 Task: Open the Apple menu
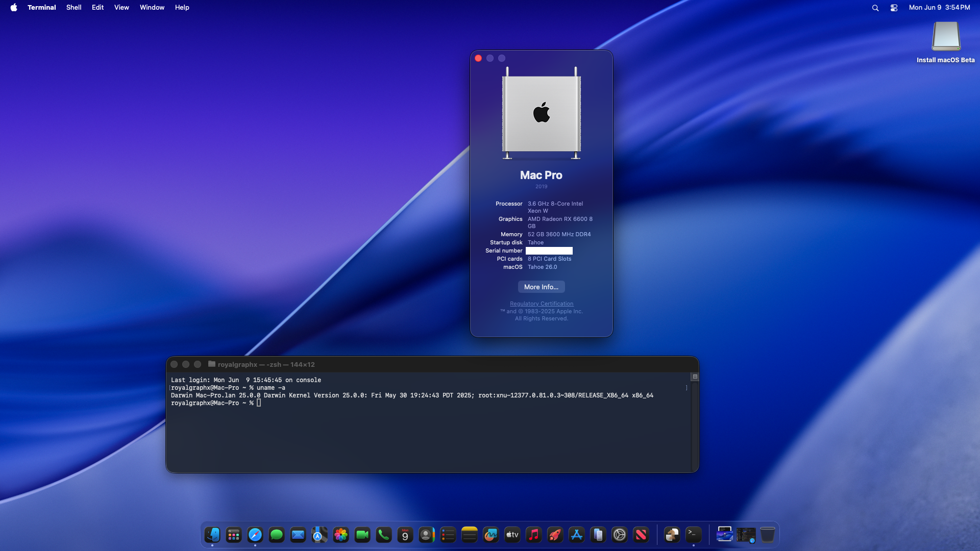[x=14, y=7]
